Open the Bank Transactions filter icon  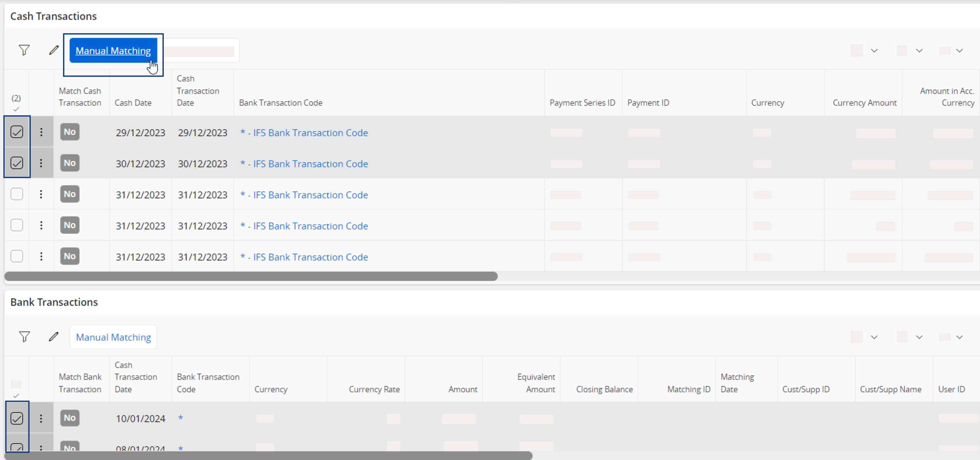coord(24,337)
